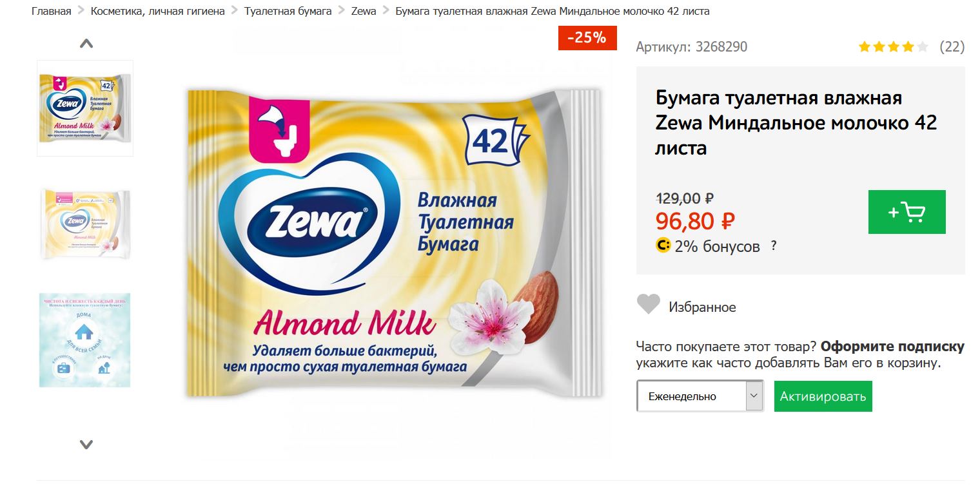
Task: Click the main Zewa product image
Action: click(393, 245)
